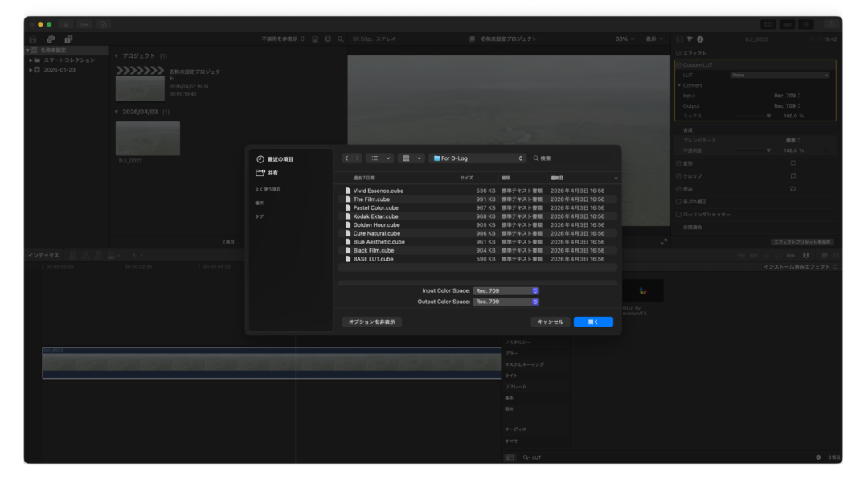Screen dimensions: 868x497
Task: Click the search magnifier in the browser toolbar
Action: click(341, 39)
